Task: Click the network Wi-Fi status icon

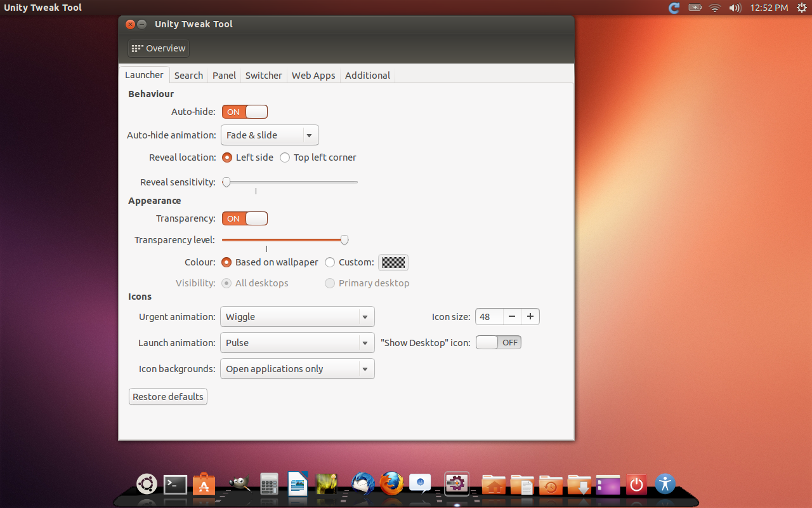Action: [714, 8]
